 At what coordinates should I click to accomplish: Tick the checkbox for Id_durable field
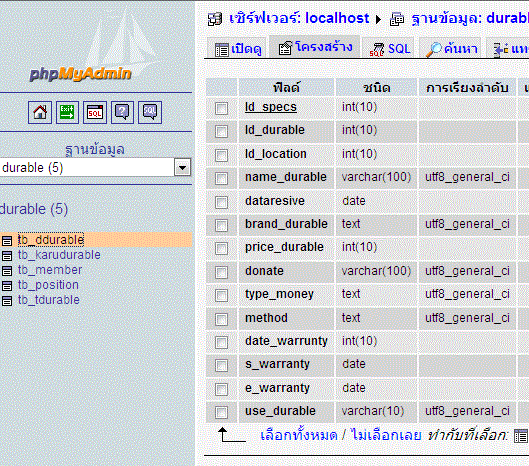[x=221, y=132]
